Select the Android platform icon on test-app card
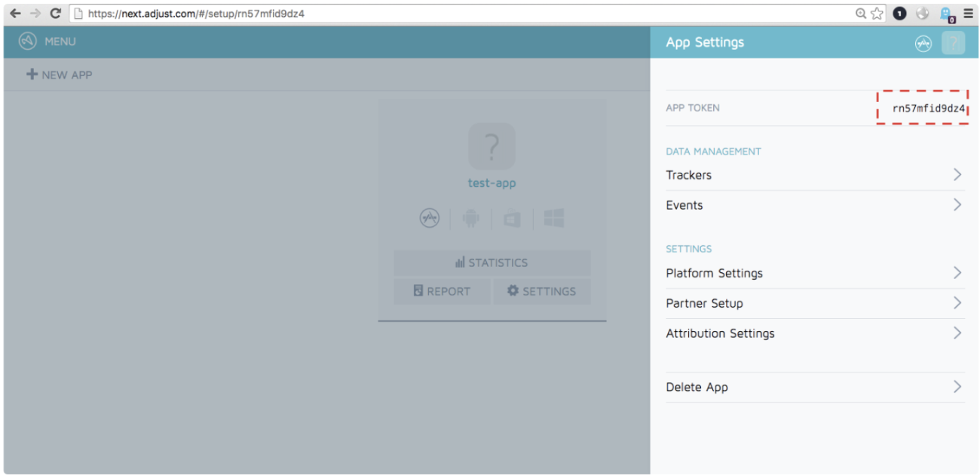 [x=470, y=219]
